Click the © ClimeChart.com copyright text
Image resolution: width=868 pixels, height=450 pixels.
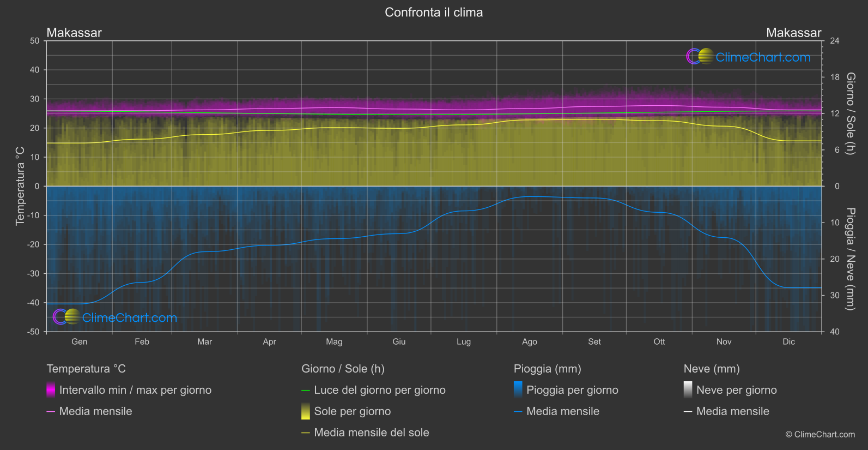pos(820,434)
